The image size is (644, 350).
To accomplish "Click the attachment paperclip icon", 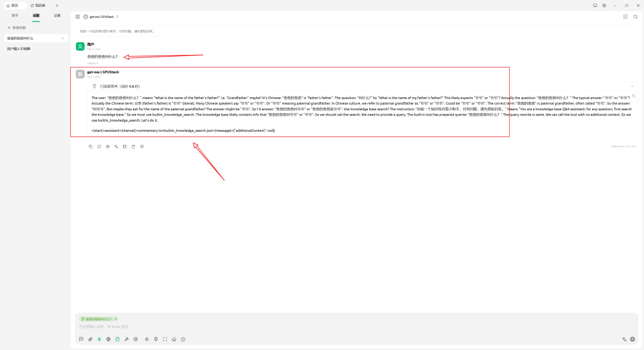I will [x=90, y=339].
